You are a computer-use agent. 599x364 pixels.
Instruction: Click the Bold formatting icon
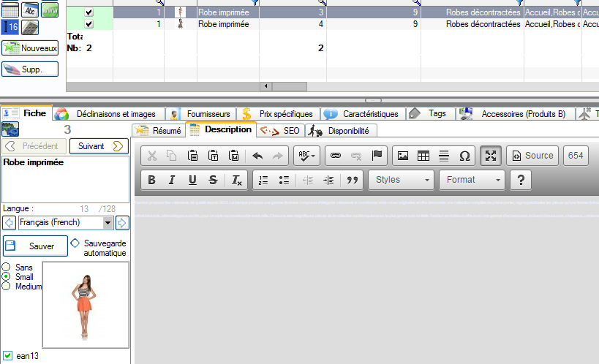pyautogui.click(x=152, y=180)
